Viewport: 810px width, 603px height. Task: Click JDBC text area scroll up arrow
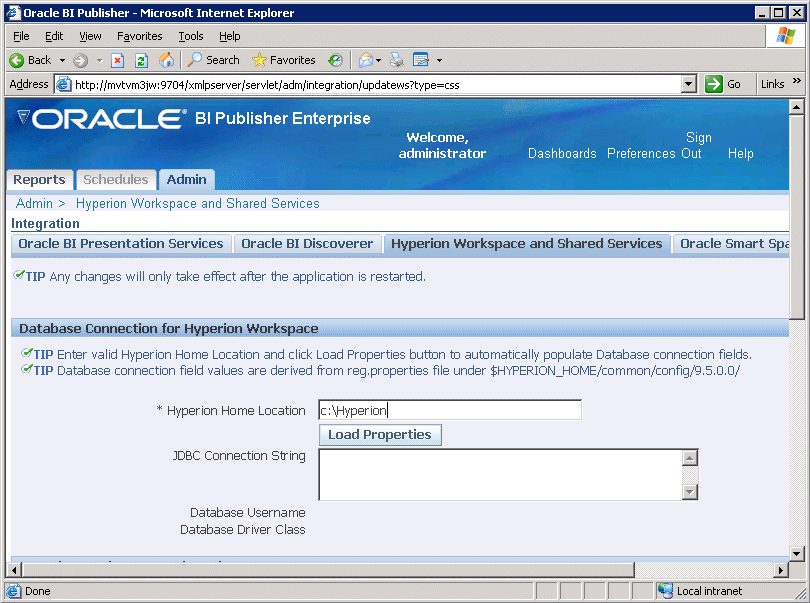690,457
